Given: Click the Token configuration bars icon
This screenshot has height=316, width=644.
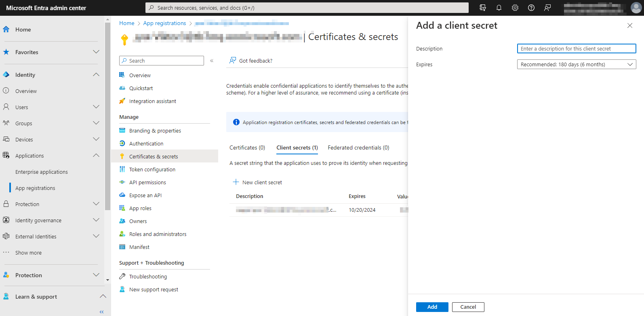Looking at the screenshot, I should (122, 169).
